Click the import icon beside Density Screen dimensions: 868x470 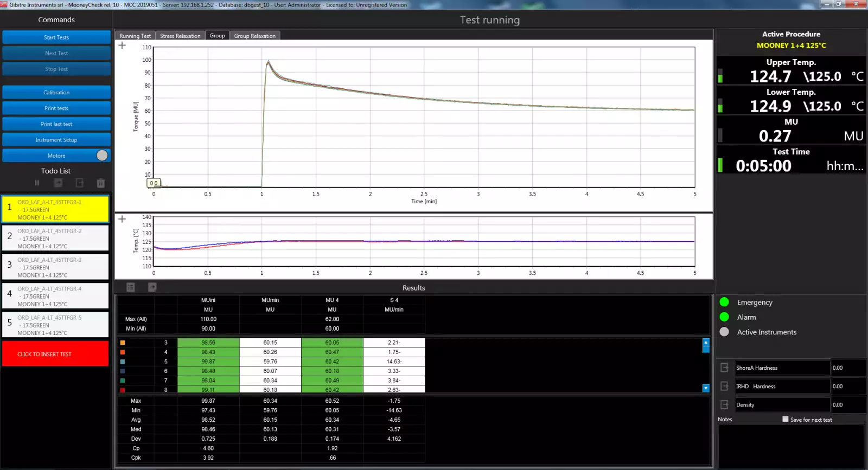(724, 404)
